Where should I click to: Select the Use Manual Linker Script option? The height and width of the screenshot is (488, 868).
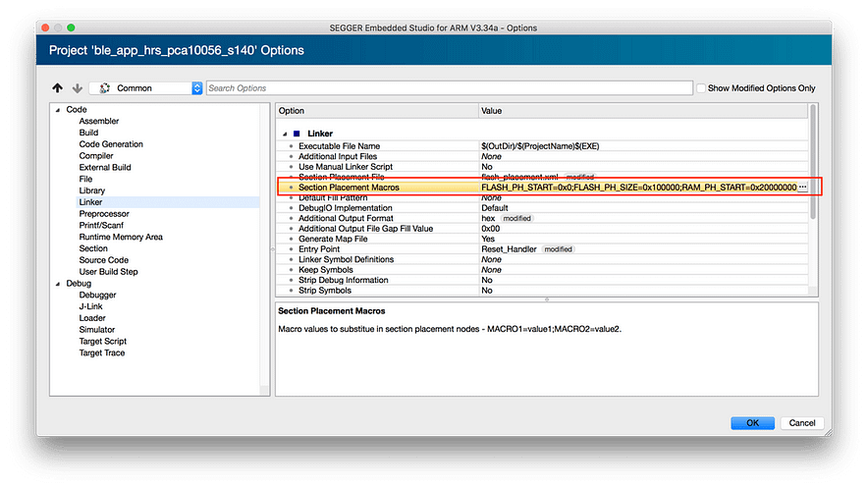(x=346, y=167)
